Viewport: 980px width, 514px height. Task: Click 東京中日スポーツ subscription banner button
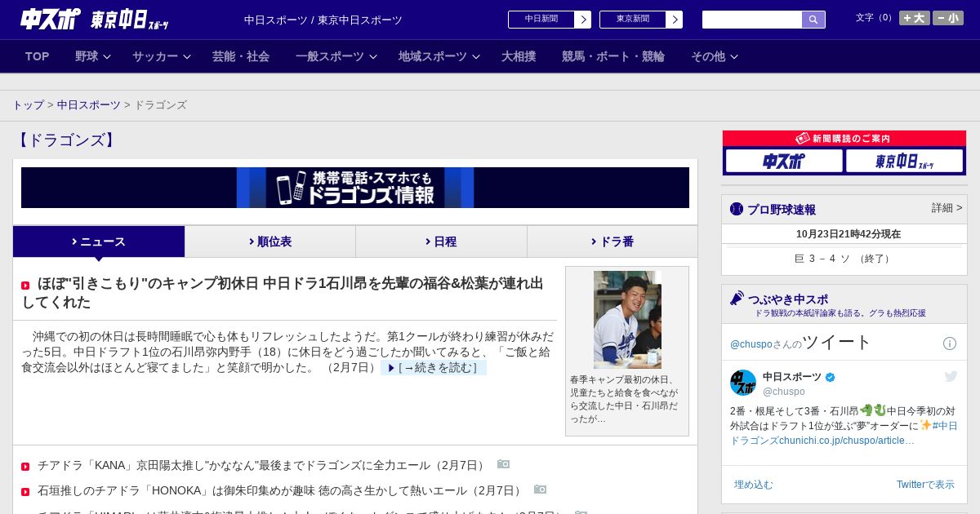point(905,161)
